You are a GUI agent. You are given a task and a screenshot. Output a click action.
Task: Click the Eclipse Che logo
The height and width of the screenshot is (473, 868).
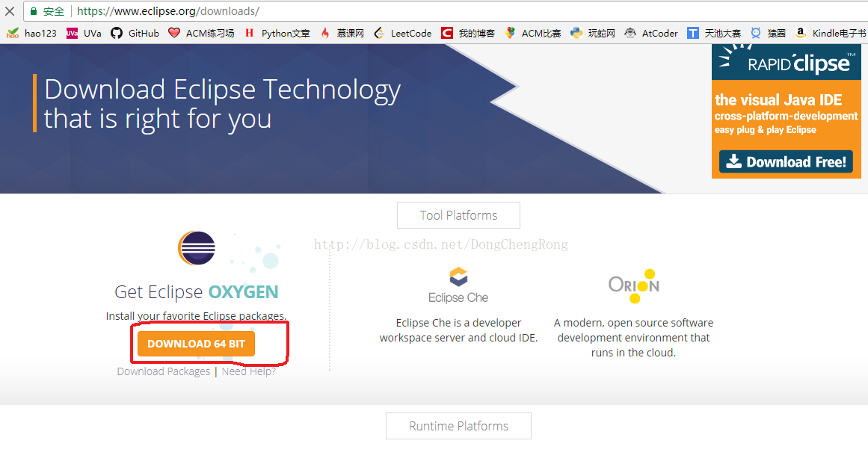(x=458, y=285)
